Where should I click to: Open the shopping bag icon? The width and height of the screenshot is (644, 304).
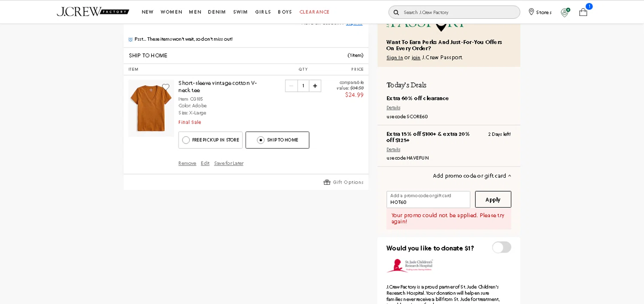point(583,12)
